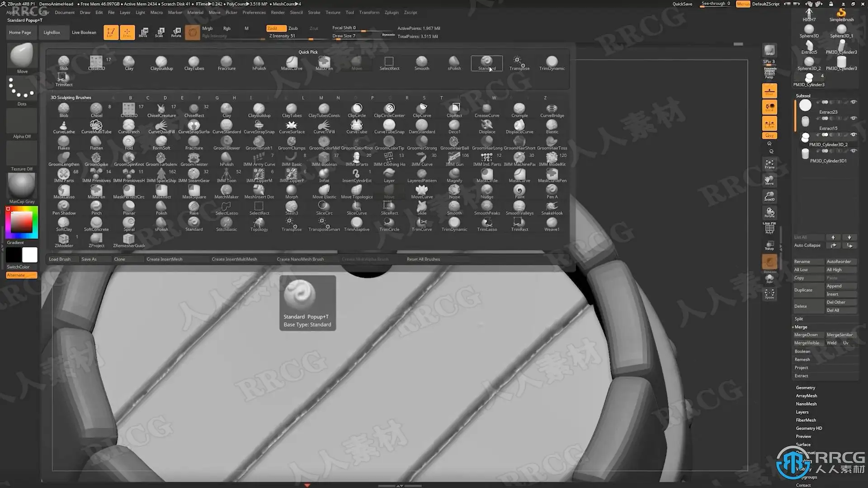
Task: Pick the TrimDynamic brush in Quick Pick
Action: point(552,63)
